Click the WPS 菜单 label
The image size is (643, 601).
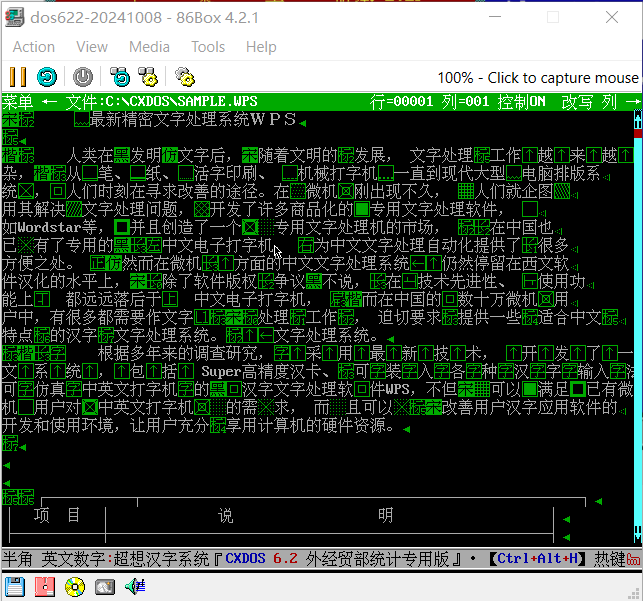(x=18, y=102)
